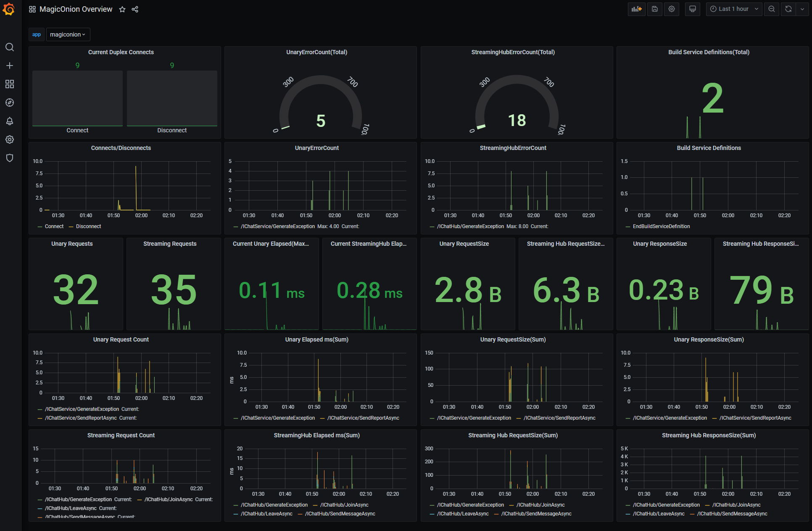Click the Grafana logo home icon
812x531 pixels.
[9, 9]
